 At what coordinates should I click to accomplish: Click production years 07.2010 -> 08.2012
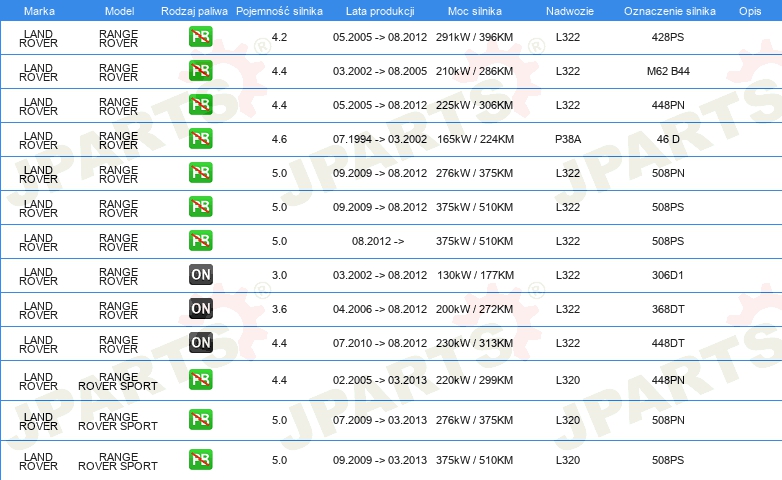click(380, 343)
